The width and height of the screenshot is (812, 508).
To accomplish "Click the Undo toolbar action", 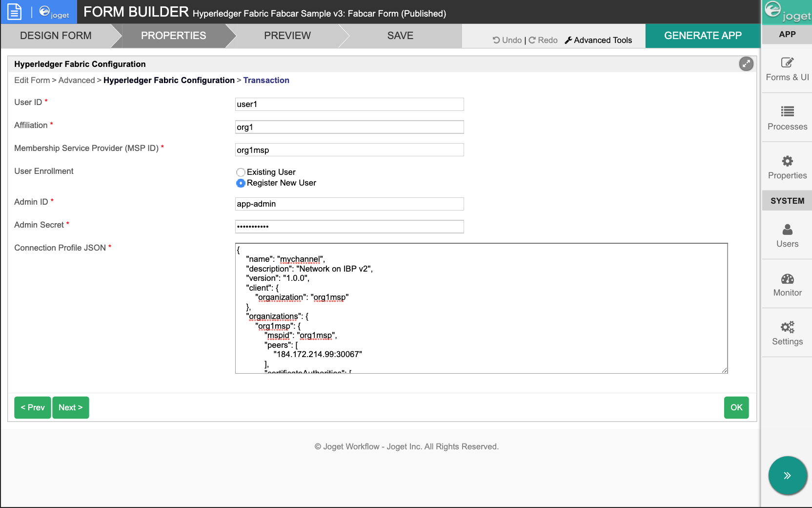I will 507,40.
